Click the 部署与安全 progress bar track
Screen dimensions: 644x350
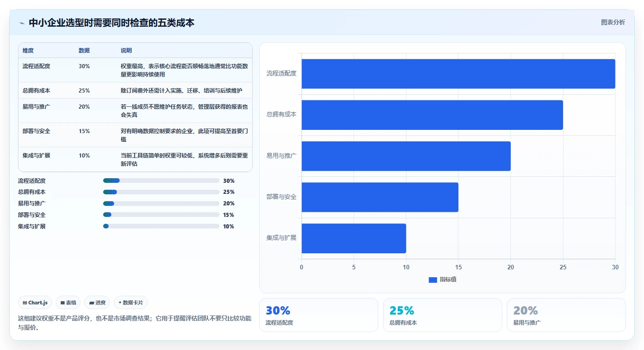[x=161, y=215]
